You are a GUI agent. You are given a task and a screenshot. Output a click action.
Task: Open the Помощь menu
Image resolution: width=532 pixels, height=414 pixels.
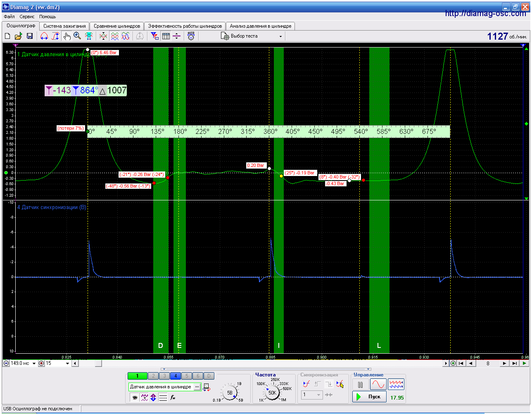[47, 17]
